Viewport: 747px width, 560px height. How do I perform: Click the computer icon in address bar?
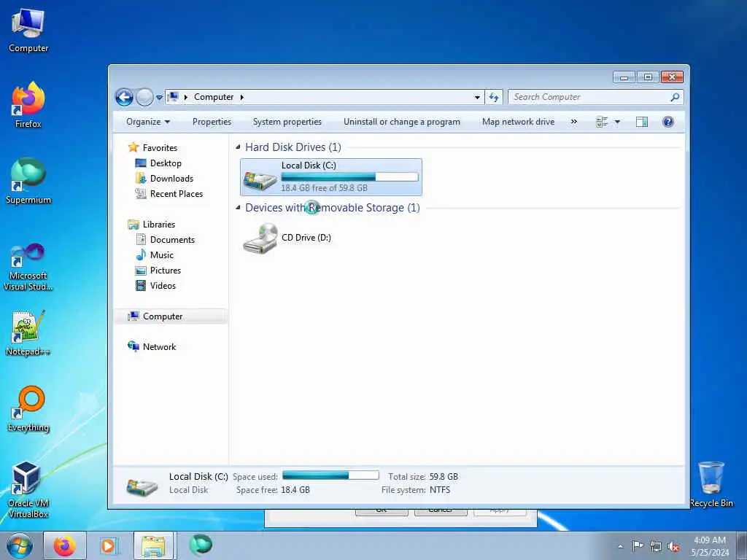(x=174, y=97)
